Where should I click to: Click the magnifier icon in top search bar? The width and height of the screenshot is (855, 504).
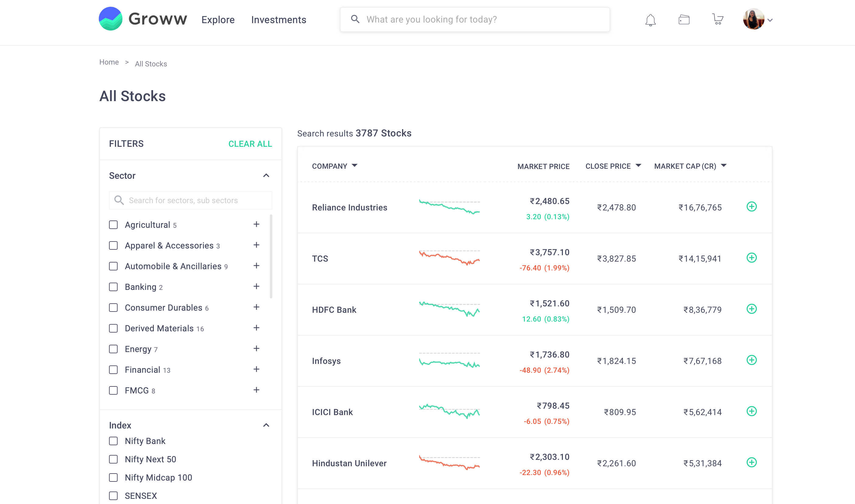(x=355, y=19)
